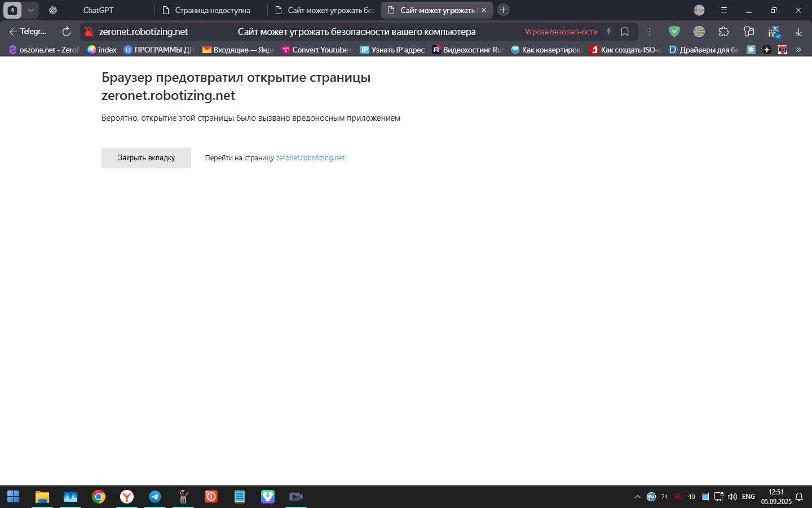
Task: Open Telegram from the taskbar
Action: (x=155, y=497)
